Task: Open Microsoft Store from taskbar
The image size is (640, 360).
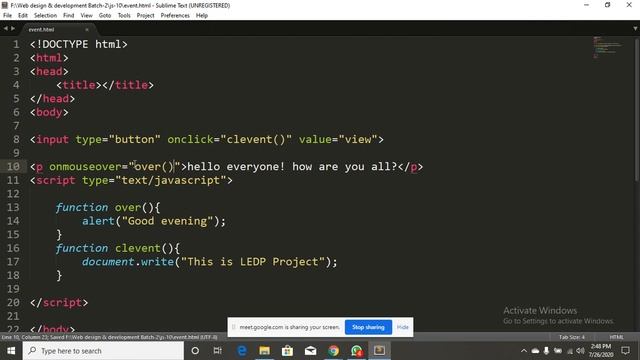Action: click(x=287, y=351)
